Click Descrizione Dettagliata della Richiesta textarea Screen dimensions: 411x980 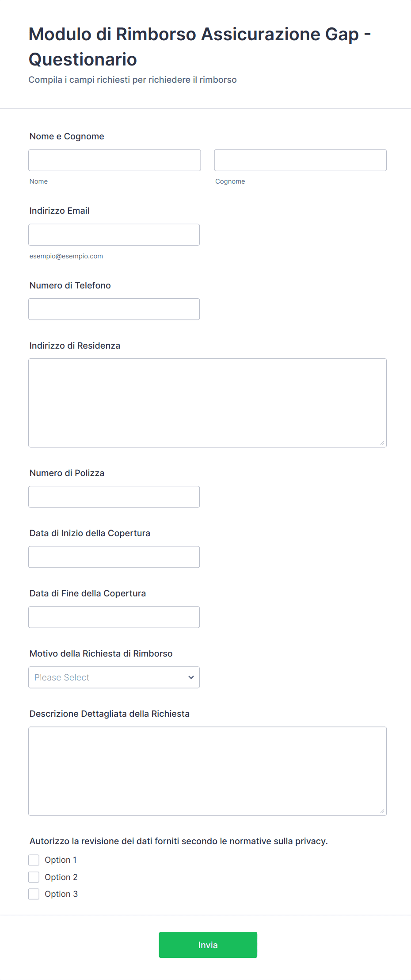click(x=207, y=771)
